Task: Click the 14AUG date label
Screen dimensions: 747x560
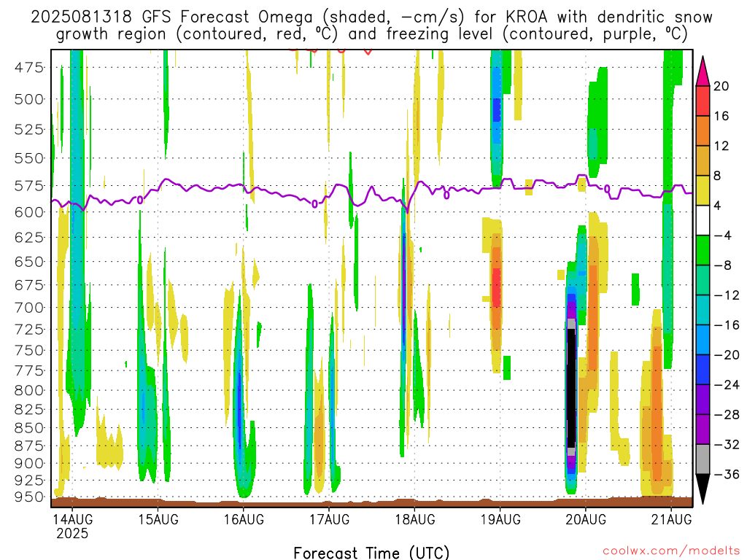Action: [72, 519]
